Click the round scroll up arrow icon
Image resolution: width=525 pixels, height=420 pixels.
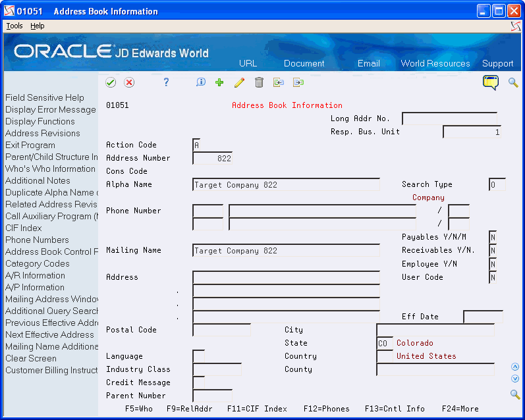515,367
